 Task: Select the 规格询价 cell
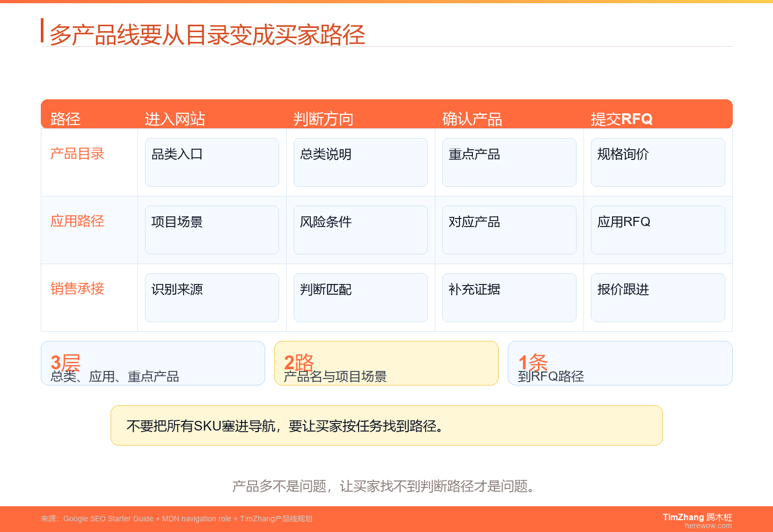[x=658, y=163]
